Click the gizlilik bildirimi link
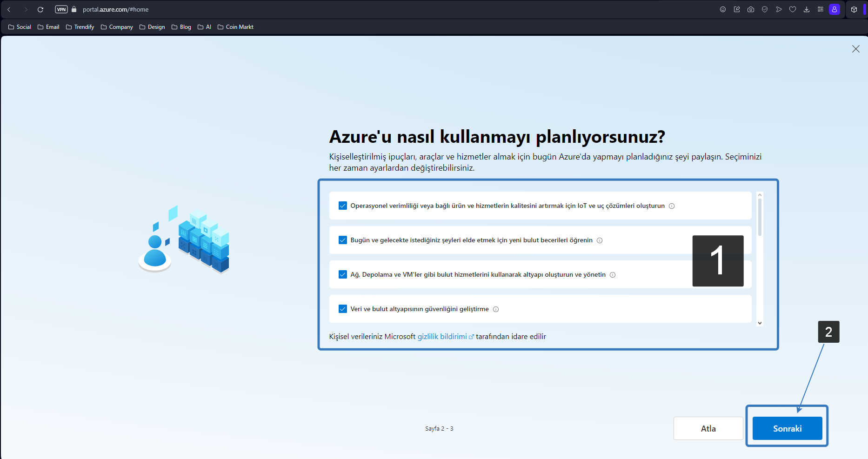 [x=442, y=336]
